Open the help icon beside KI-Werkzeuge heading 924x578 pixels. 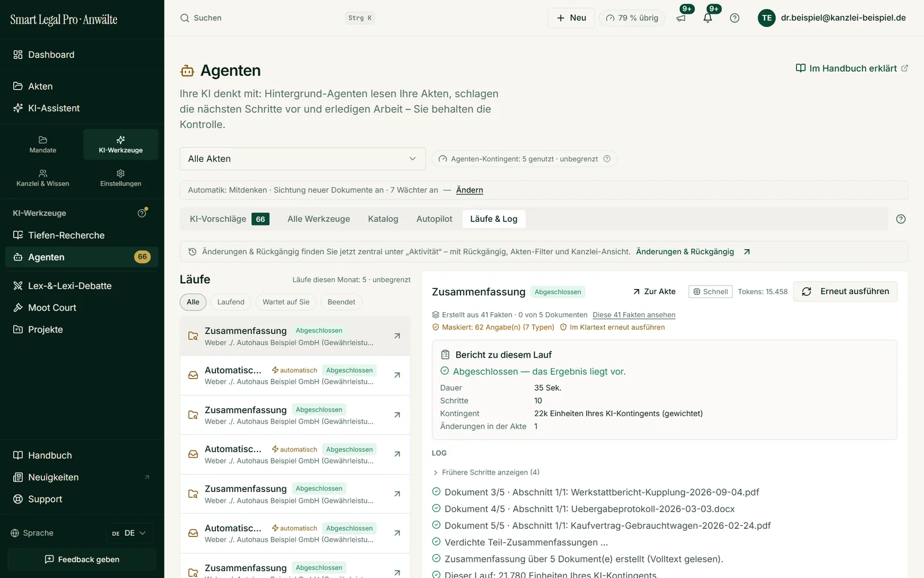(x=142, y=213)
